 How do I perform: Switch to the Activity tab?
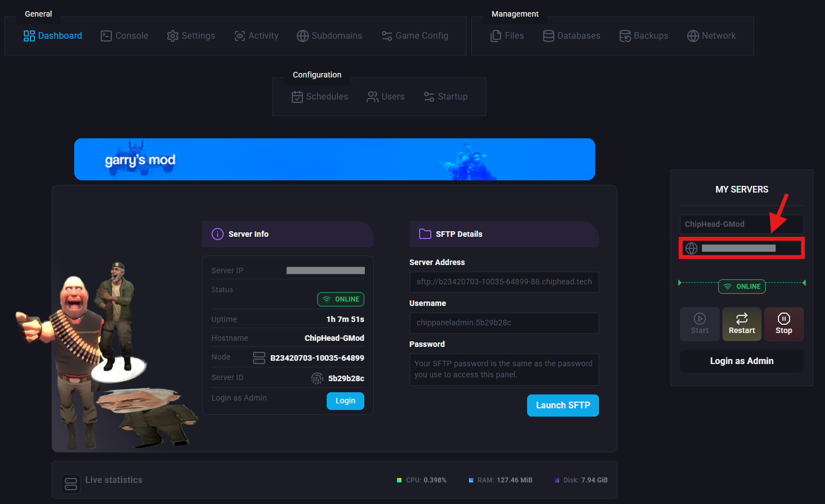tap(256, 36)
